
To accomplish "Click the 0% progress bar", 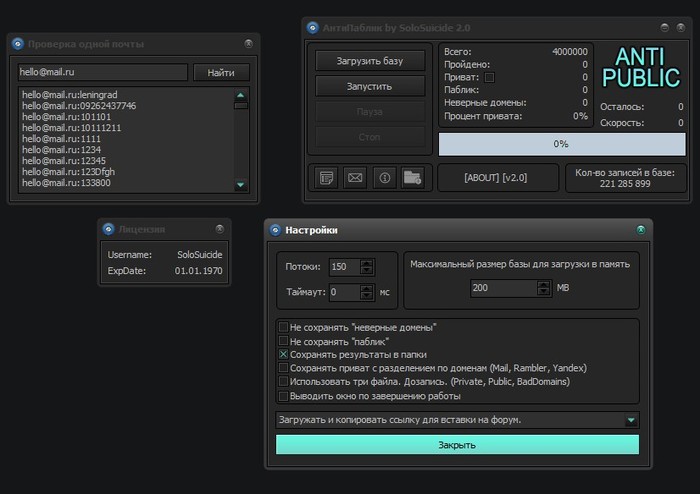I will pos(562,144).
